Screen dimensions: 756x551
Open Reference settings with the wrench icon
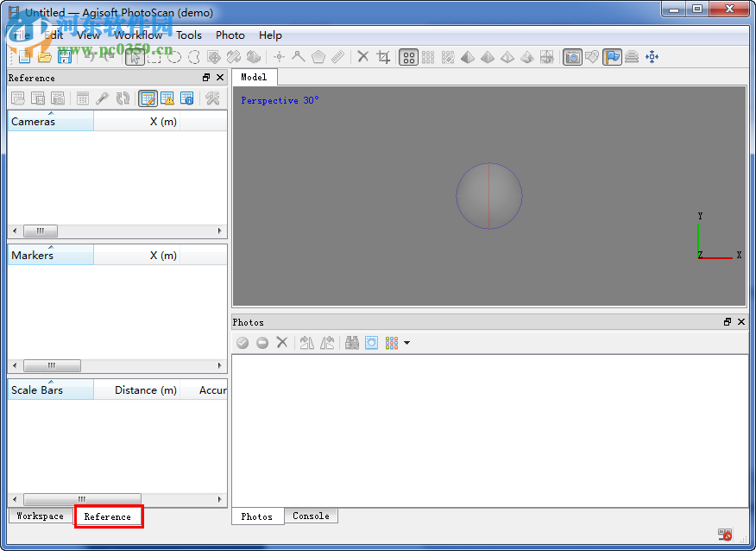click(x=214, y=98)
